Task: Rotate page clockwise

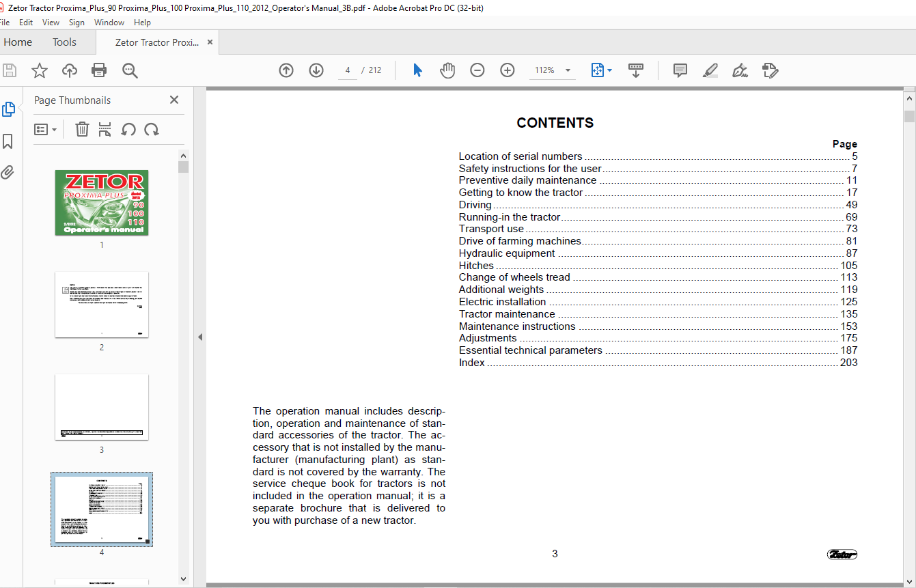Action: (x=152, y=129)
